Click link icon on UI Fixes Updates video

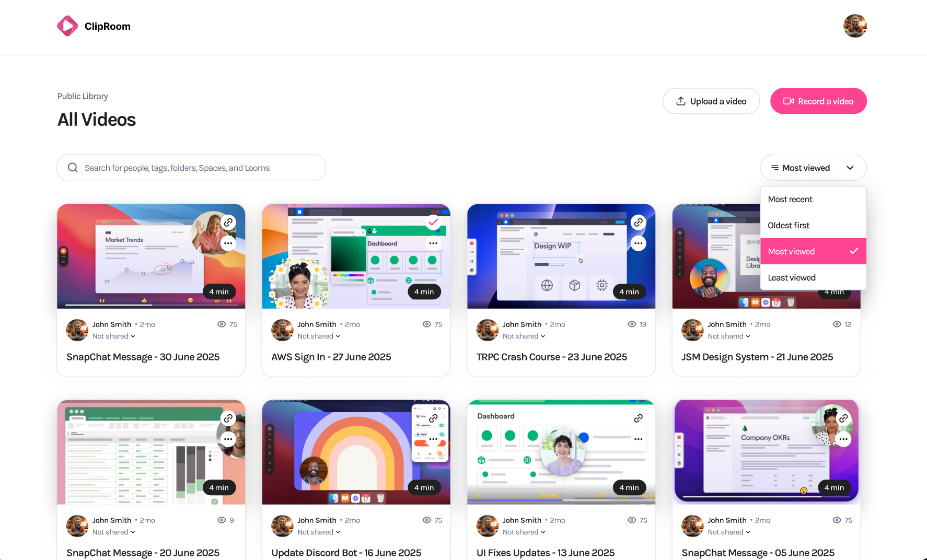pos(638,418)
